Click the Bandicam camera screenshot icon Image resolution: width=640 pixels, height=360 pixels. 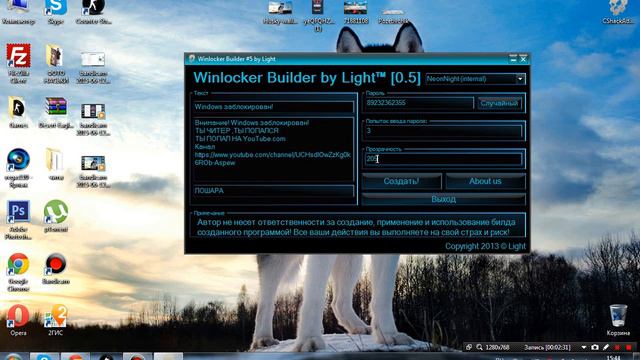(x=595, y=347)
